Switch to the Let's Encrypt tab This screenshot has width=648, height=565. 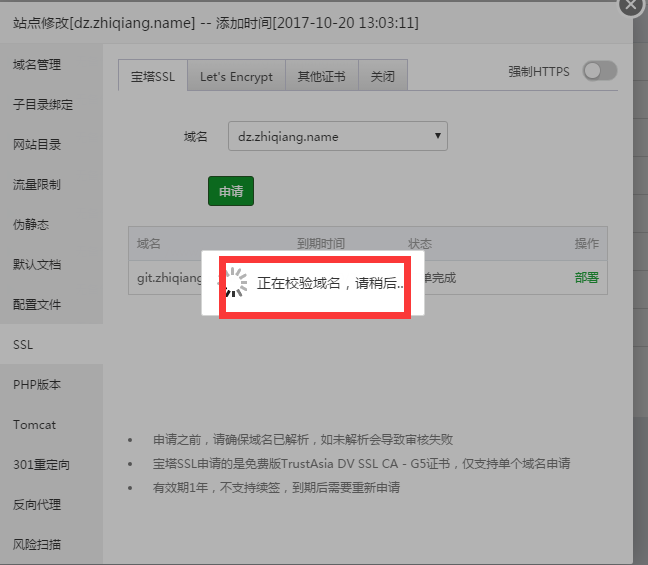(236, 76)
